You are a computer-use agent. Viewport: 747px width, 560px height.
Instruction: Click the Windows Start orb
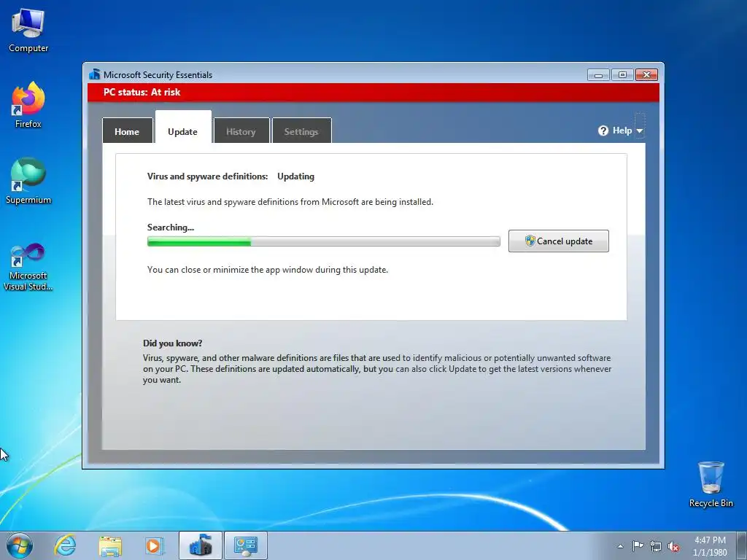(x=20, y=545)
